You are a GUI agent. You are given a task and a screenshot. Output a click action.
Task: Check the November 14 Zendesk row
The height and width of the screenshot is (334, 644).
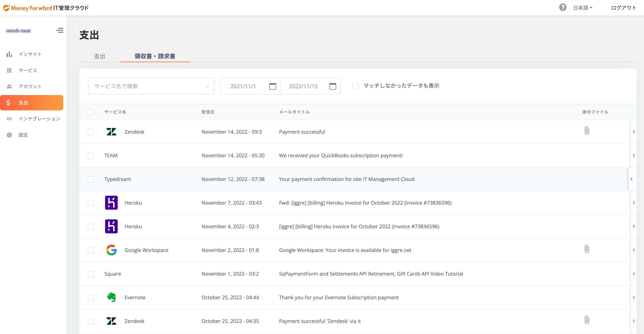pyautogui.click(x=91, y=132)
